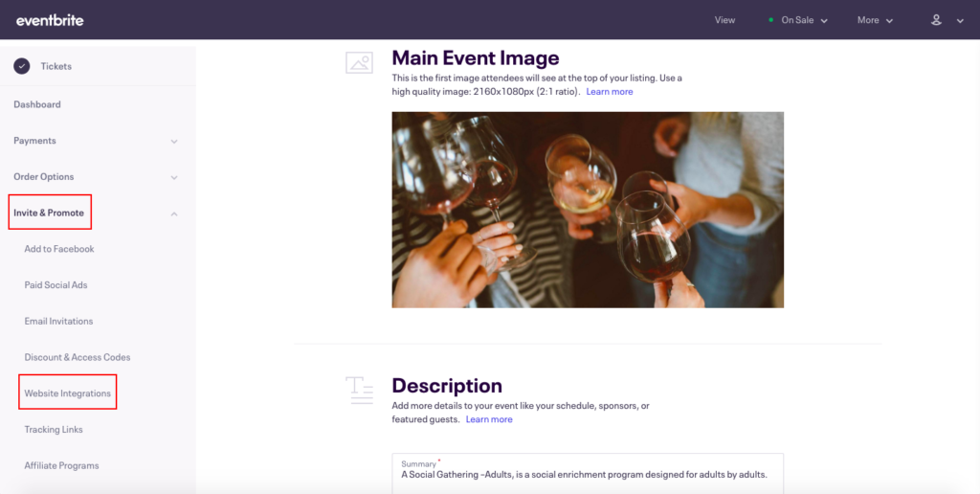This screenshot has height=494, width=980.
Task: Open Affiliate Programs
Action: [61, 466]
